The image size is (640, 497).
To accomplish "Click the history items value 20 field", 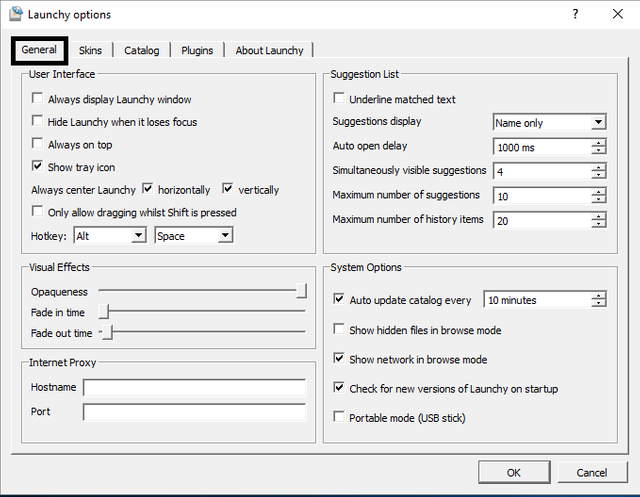I will point(542,220).
